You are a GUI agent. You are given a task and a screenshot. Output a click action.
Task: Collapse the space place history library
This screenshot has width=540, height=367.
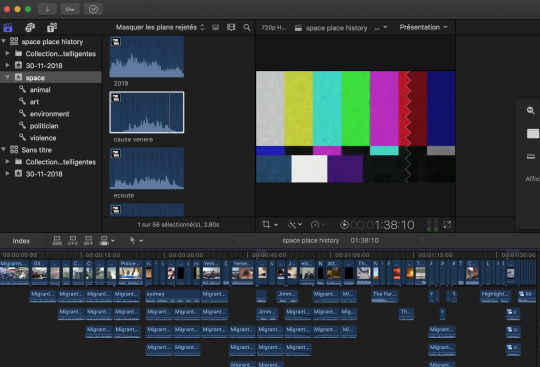click(x=3, y=41)
